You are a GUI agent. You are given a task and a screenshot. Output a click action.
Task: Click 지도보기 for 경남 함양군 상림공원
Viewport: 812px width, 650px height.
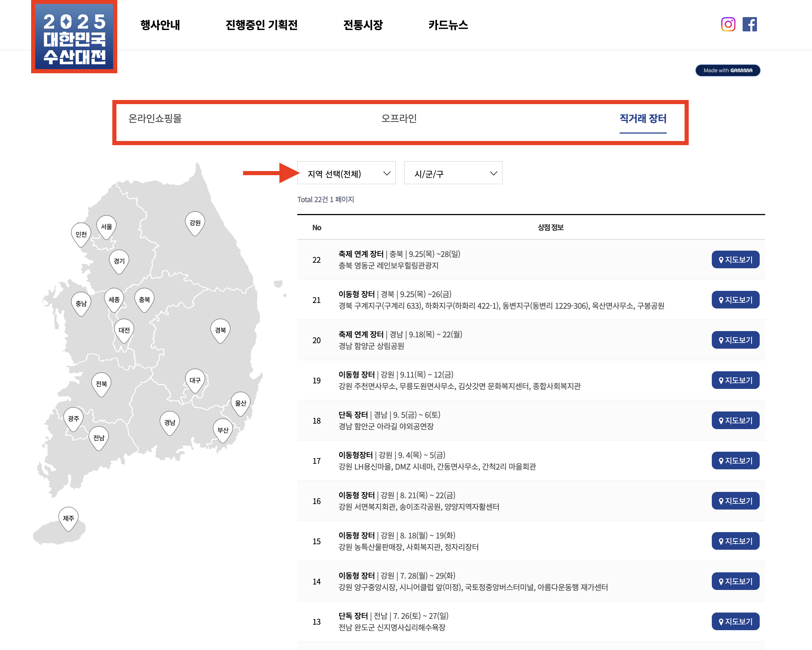[x=735, y=340]
